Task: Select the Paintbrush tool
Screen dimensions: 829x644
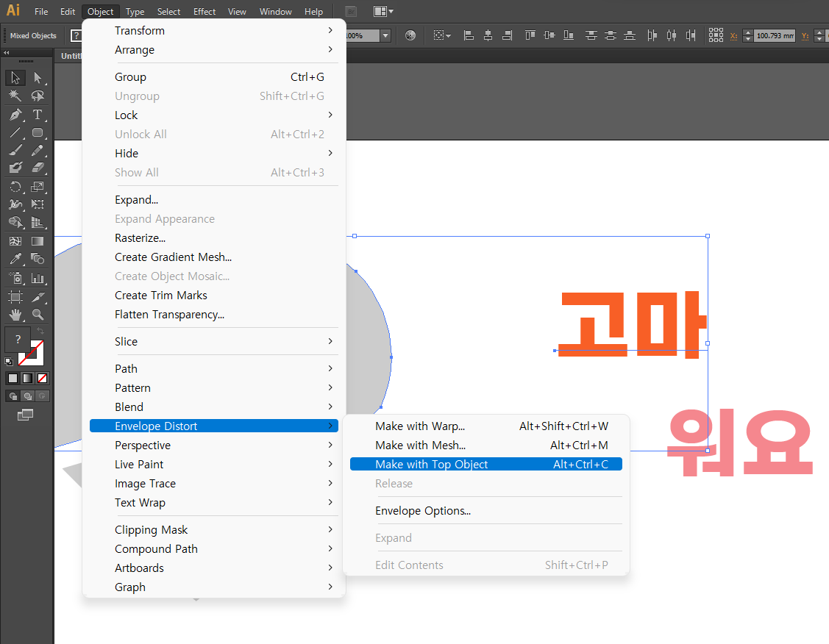Action: [15, 150]
